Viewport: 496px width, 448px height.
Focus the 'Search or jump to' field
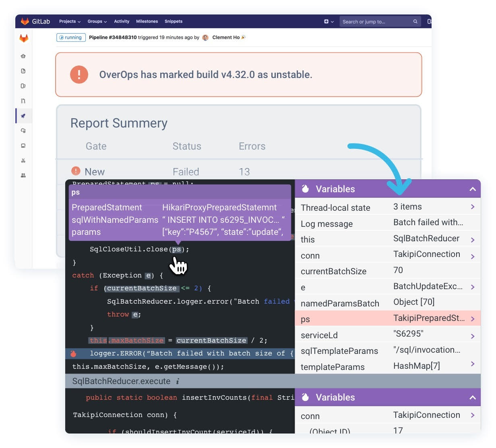click(380, 22)
